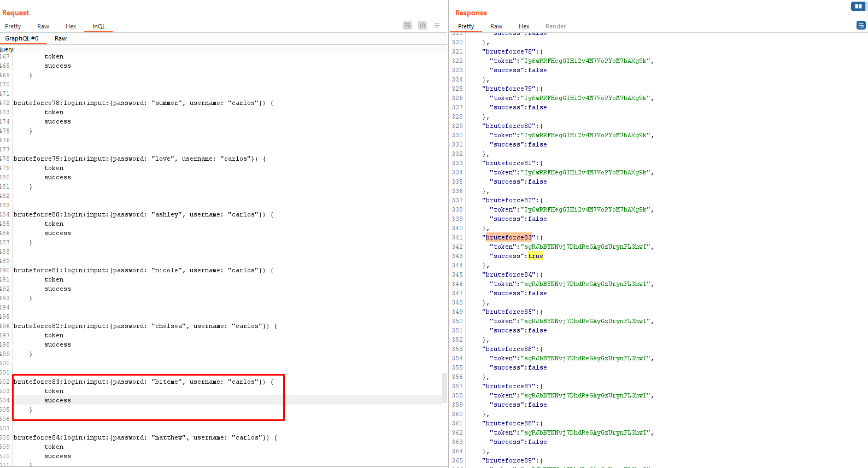The height and width of the screenshot is (468, 868).
Task: Select the Raw sub-tab under InQL
Action: pyautogui.click(x=61, y=38)
